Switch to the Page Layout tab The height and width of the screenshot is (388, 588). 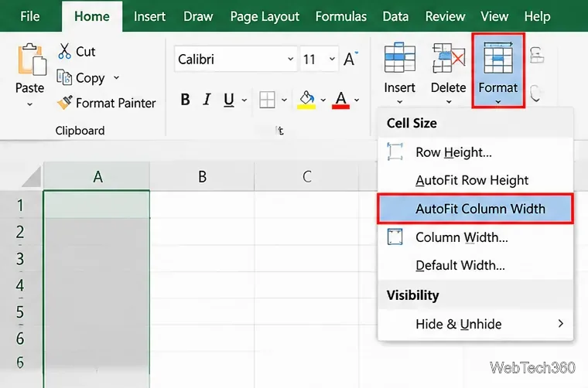[x=265, y=16]
